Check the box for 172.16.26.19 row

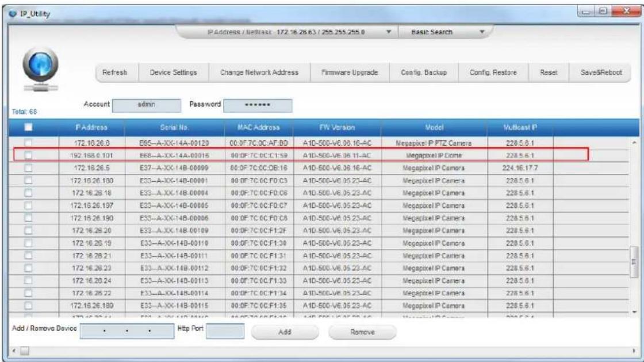point(28,243)
